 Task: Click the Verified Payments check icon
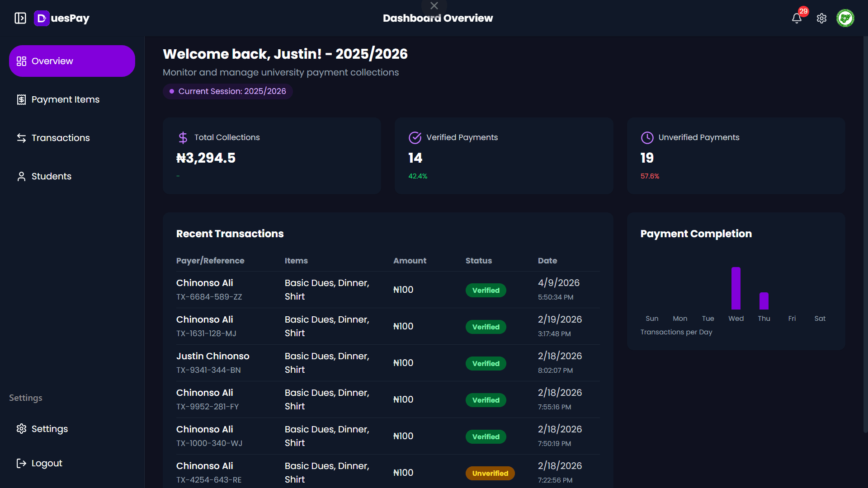click(x=415, y=137)
